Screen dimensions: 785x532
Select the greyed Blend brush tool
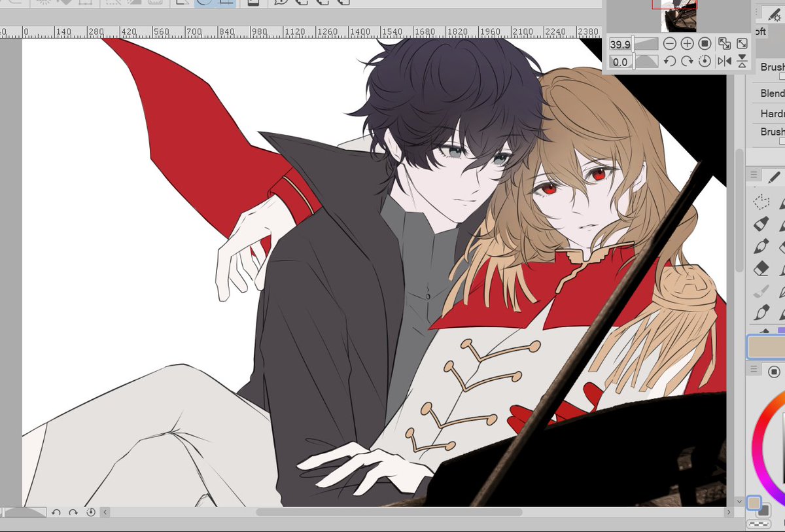[761, 291]
